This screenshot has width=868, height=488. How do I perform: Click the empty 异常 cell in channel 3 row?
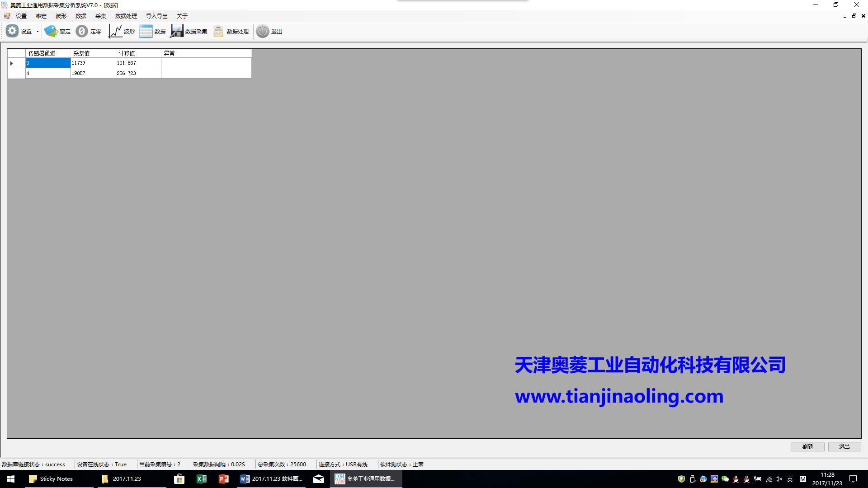click(x=206, y=63)
